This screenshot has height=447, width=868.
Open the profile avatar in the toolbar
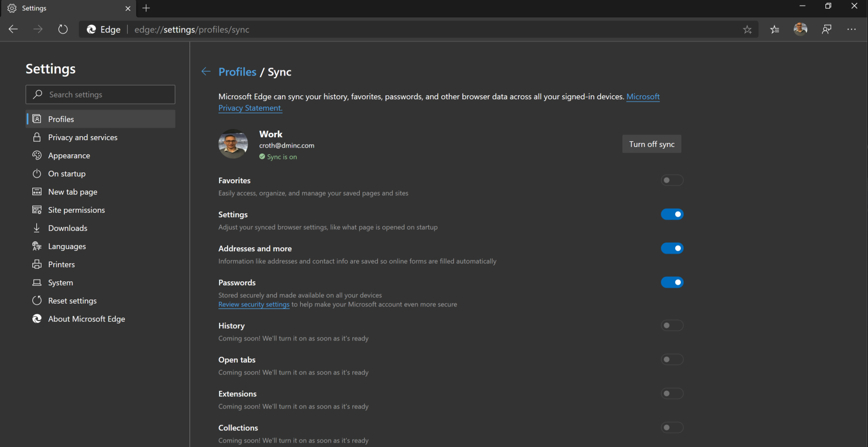[x=800, y=29]
